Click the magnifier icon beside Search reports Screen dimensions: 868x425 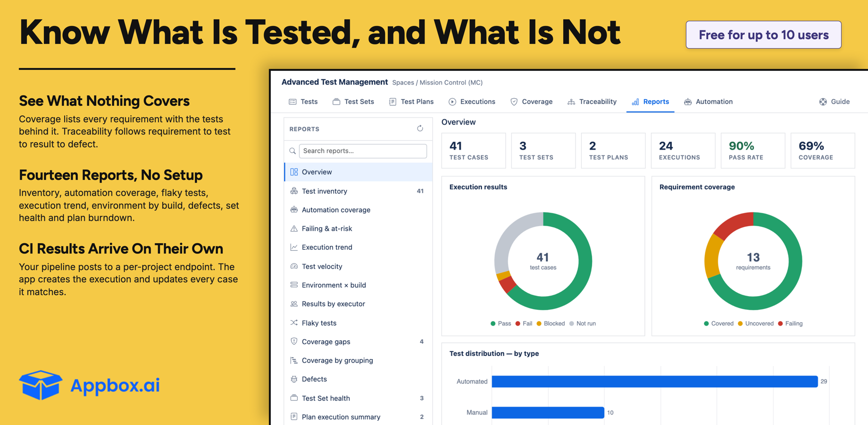tap(292, 151)
